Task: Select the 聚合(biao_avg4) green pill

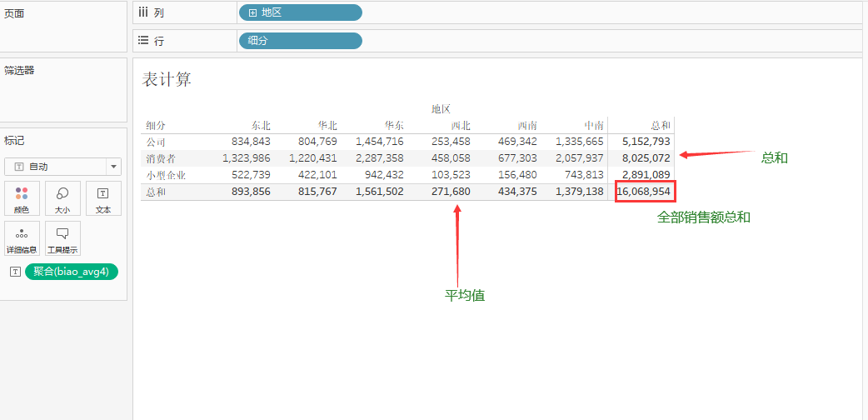Action: pyautogui.click(x=72, y=272)
